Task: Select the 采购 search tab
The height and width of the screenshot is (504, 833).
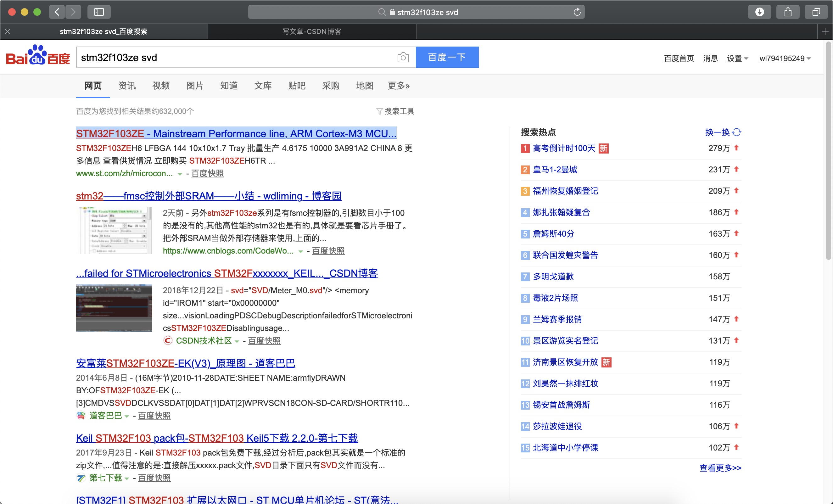Action: pos(331,86)
